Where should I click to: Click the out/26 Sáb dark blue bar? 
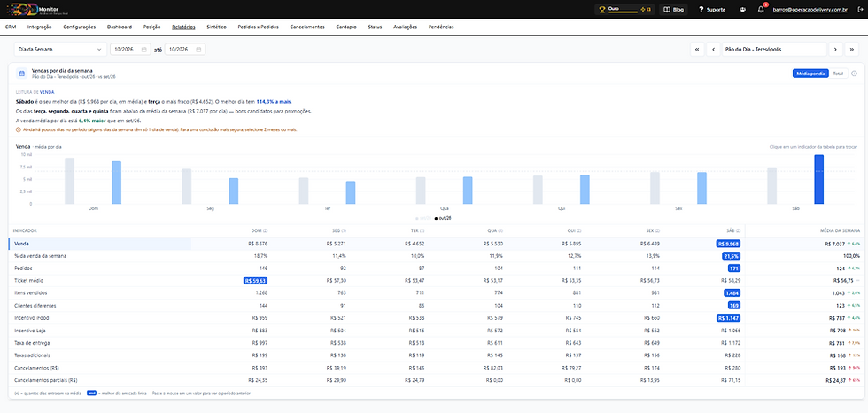coord(818,179)
